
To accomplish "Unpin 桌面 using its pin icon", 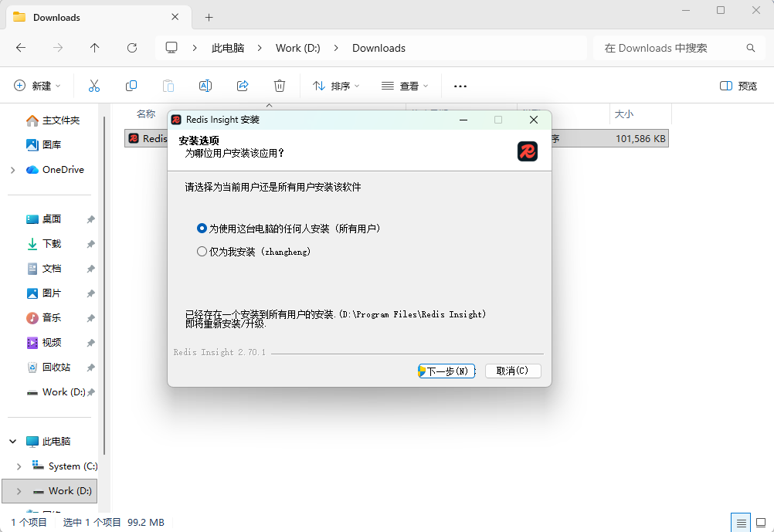I will [91, 219].
